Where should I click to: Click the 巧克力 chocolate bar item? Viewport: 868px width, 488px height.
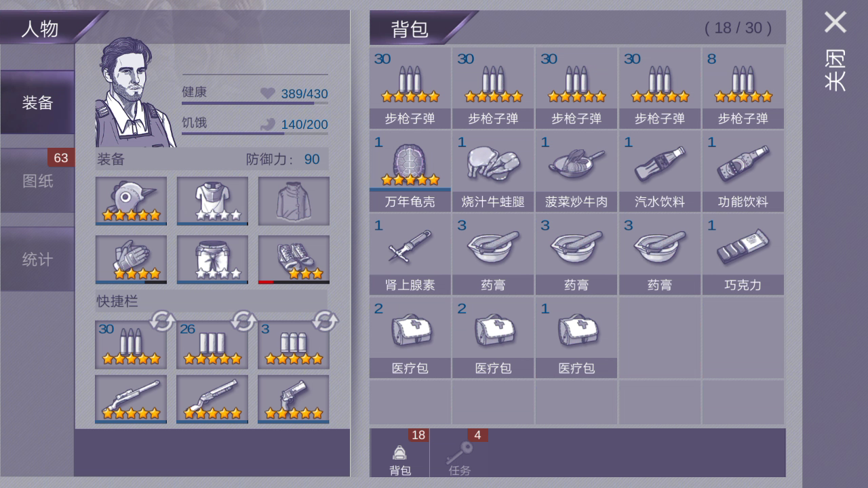(743, 255)
